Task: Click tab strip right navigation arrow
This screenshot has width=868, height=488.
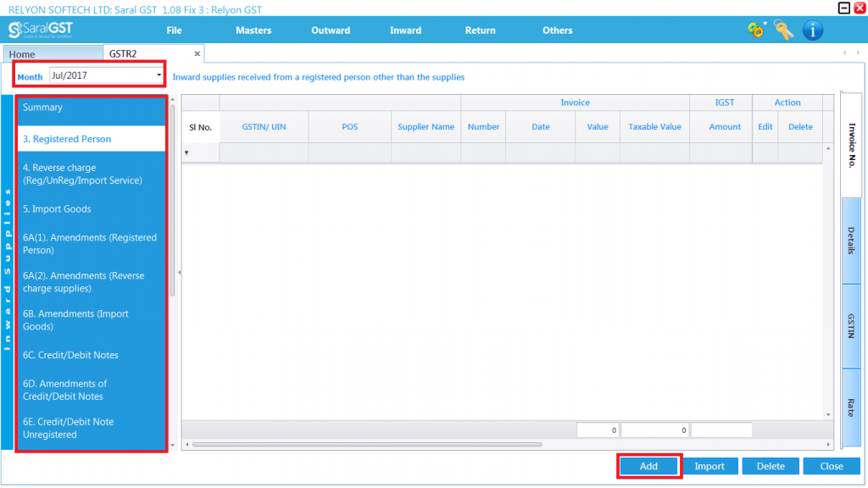Action: tap(858, 53)
